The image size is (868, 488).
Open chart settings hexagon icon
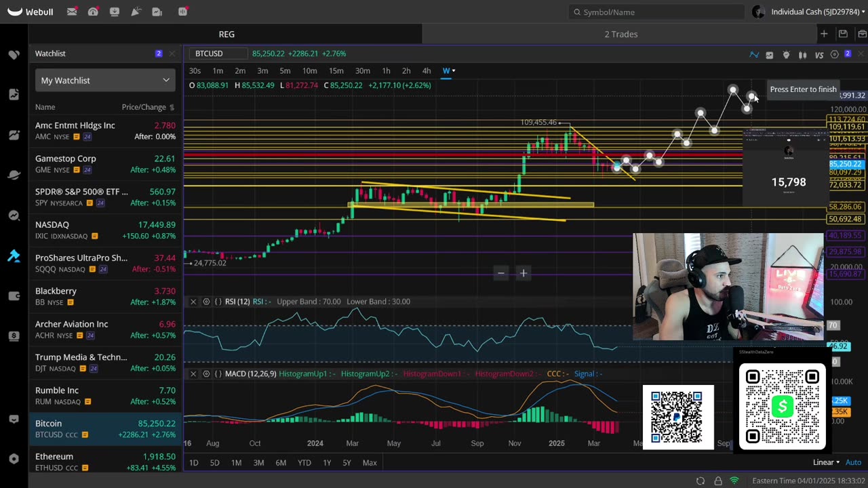835,54
